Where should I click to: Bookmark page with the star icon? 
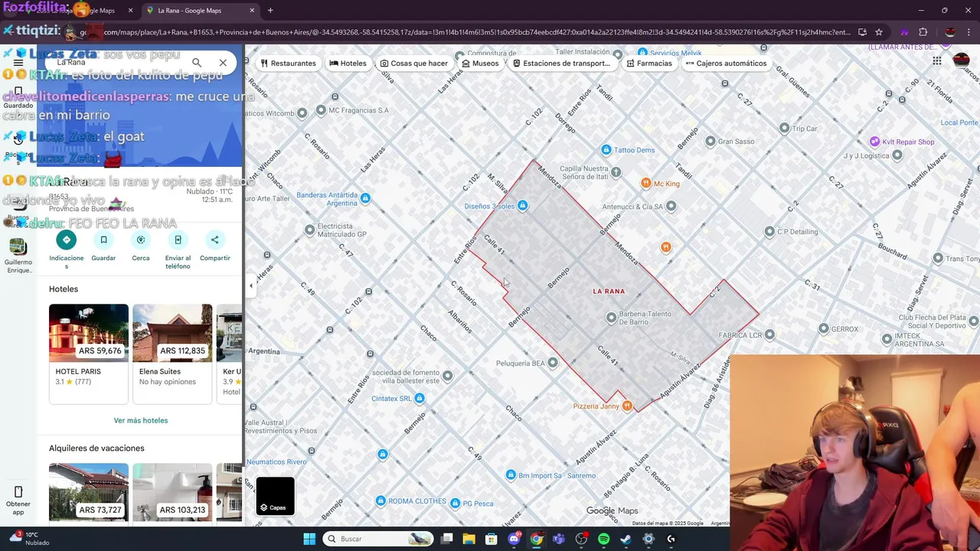coord(879,32)
